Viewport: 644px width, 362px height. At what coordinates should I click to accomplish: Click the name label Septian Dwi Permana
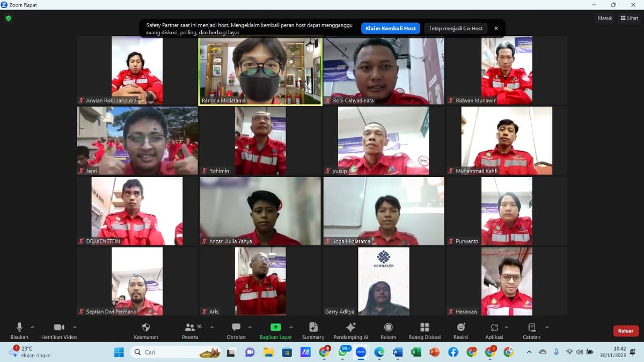111,312
